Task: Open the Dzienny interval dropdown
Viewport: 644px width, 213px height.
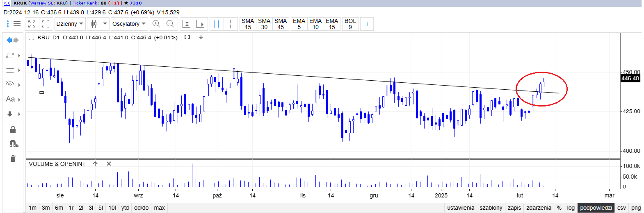Action: click(x=70, y=24)
